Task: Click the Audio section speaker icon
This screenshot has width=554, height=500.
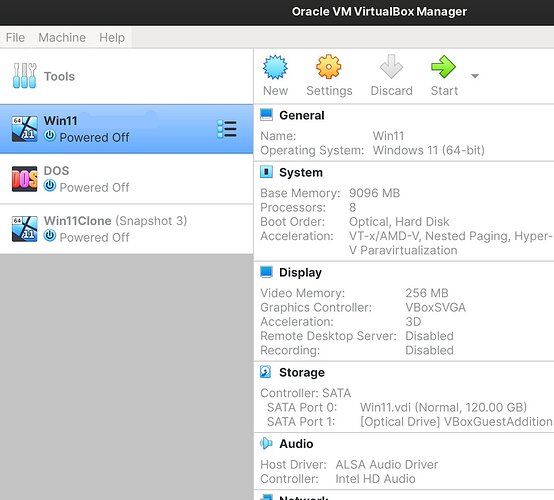Action: click(x=266, y=443)
